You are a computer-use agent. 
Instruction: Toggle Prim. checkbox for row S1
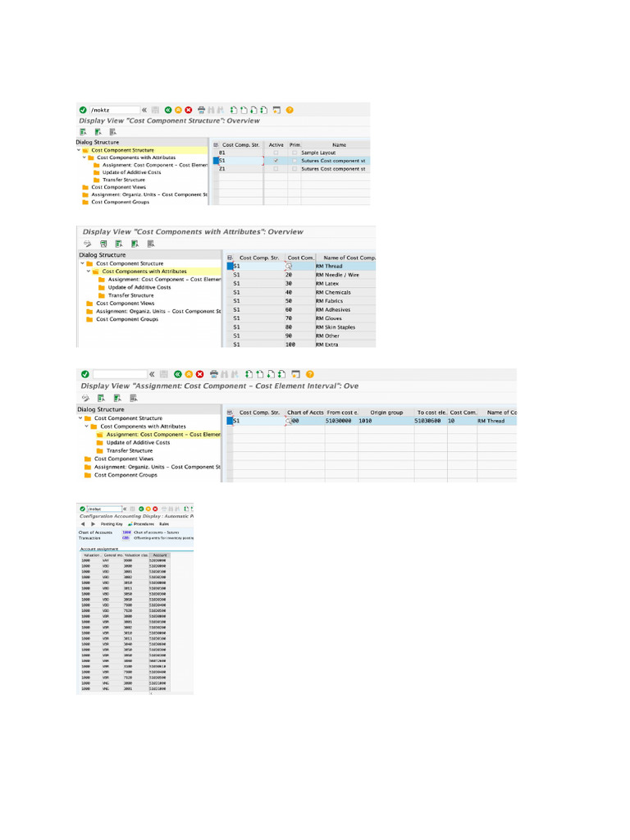(294, 161)
